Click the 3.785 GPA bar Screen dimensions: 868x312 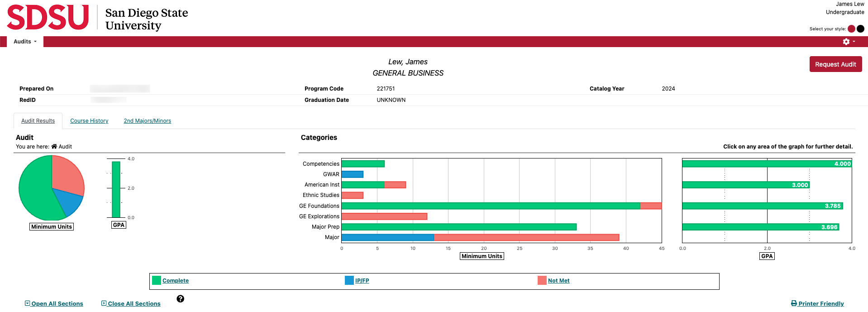coord(763,206)
